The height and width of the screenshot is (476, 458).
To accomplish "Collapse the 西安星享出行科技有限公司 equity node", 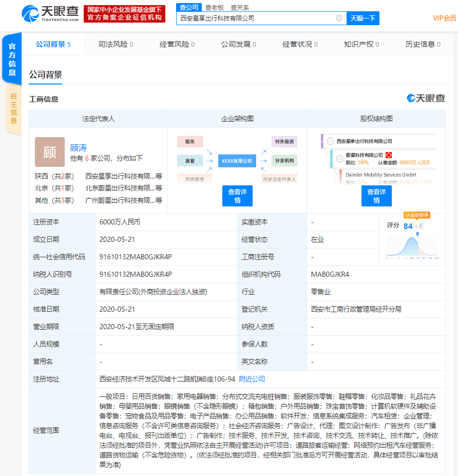I will click(330, 141).
